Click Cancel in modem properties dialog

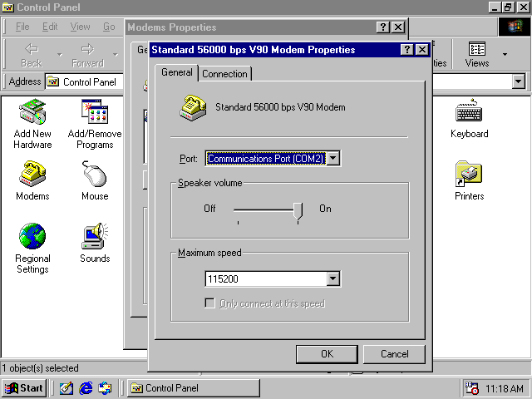click(394, 354)
